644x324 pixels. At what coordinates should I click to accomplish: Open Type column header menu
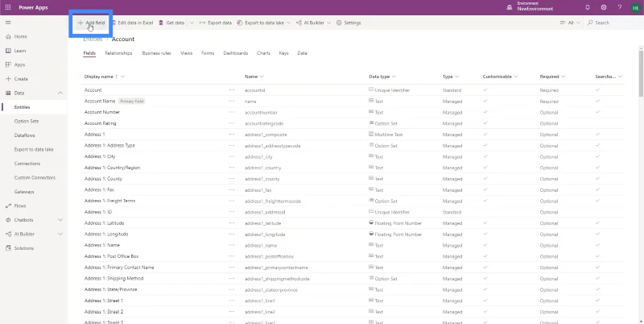click(x=451, y=77)
